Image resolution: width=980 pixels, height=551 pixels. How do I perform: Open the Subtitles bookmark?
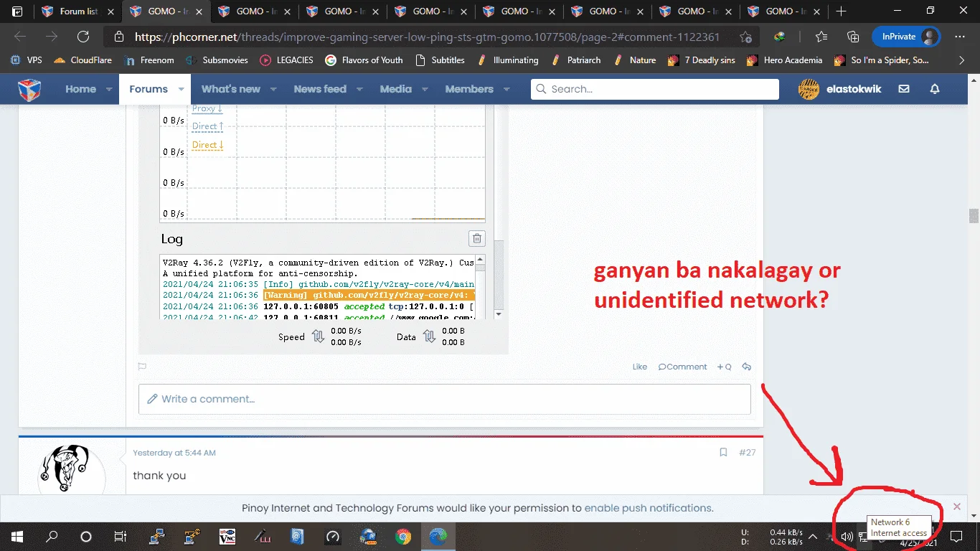[440, 60]
